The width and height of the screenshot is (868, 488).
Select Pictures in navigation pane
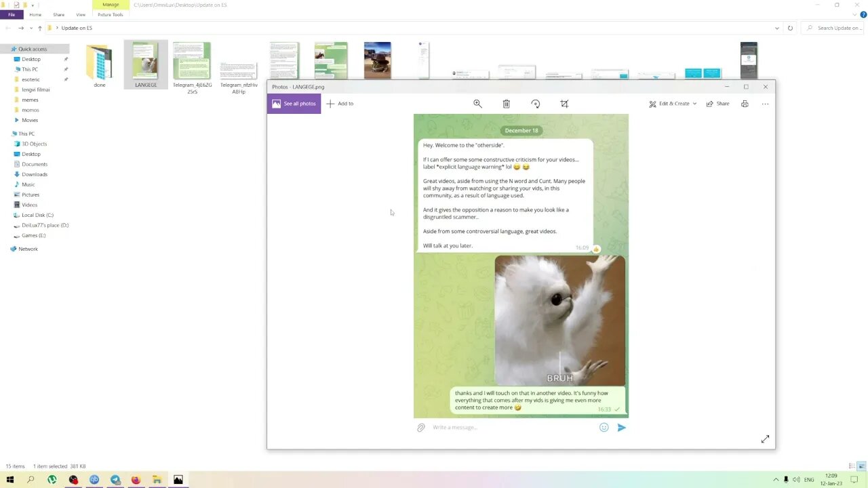point(31,195)
